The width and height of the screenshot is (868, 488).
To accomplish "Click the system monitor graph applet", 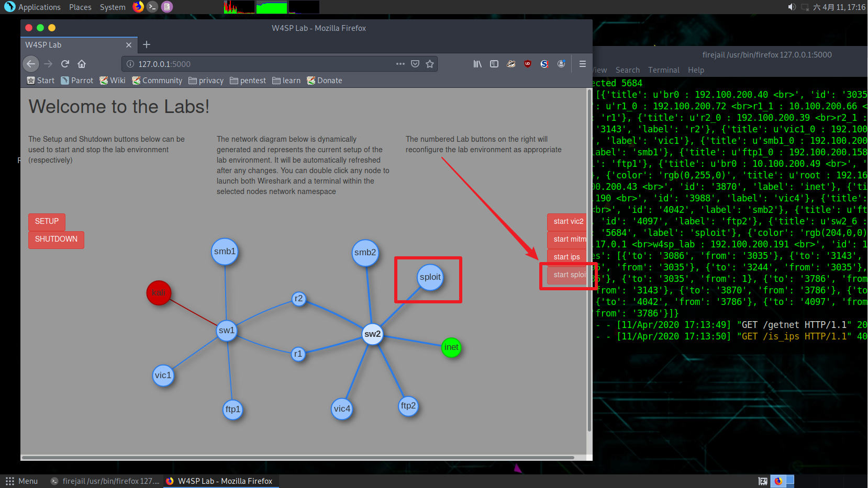I will point(271,7).
